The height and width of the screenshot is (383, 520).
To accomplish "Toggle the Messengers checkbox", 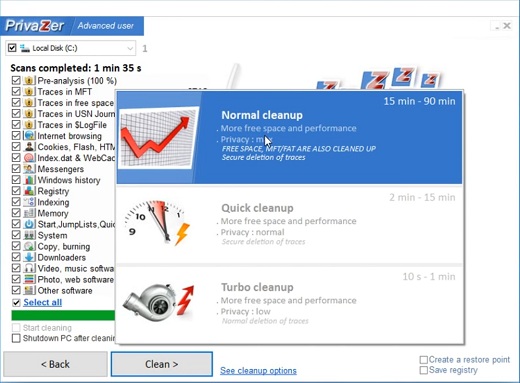I will tap(16, 169).
